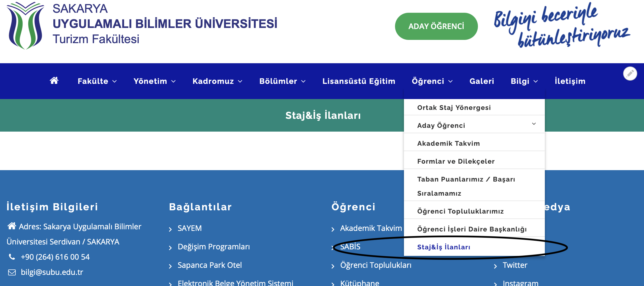Open Elektronik Belge Yönetim Sistemi link
Screen dimensions: 644x286
[x=235, y=283]
